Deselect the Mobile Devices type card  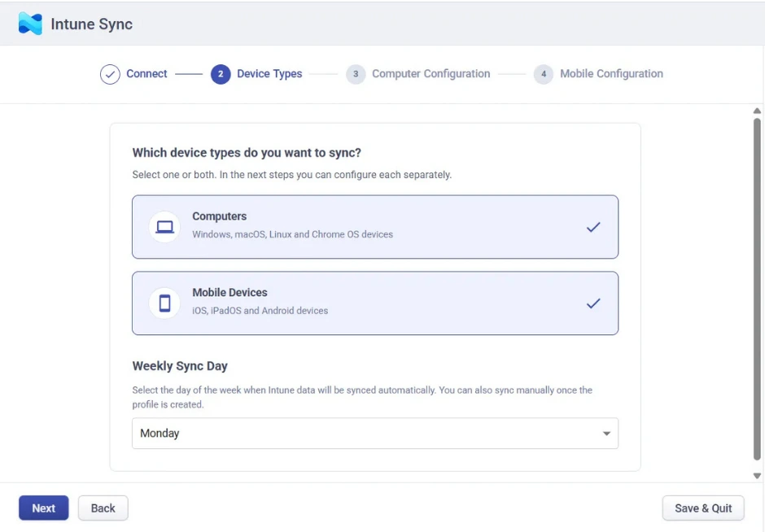coord(374,303)
